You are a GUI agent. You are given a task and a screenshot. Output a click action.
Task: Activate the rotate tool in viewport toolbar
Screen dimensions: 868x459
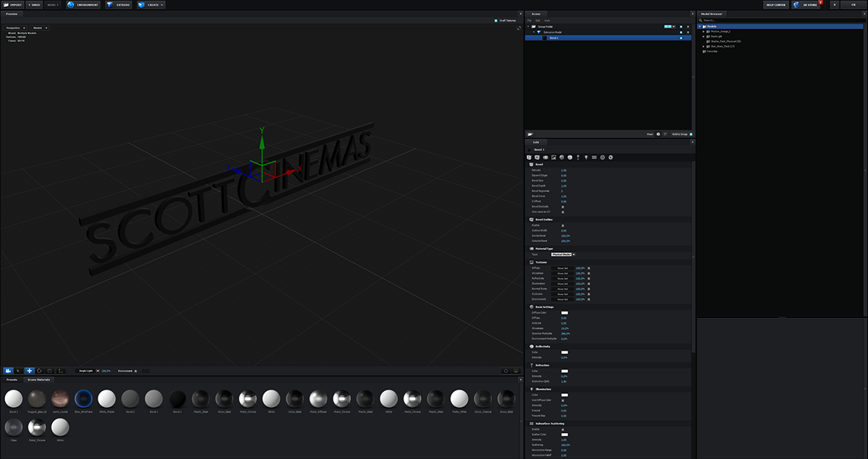pos(39,370)
